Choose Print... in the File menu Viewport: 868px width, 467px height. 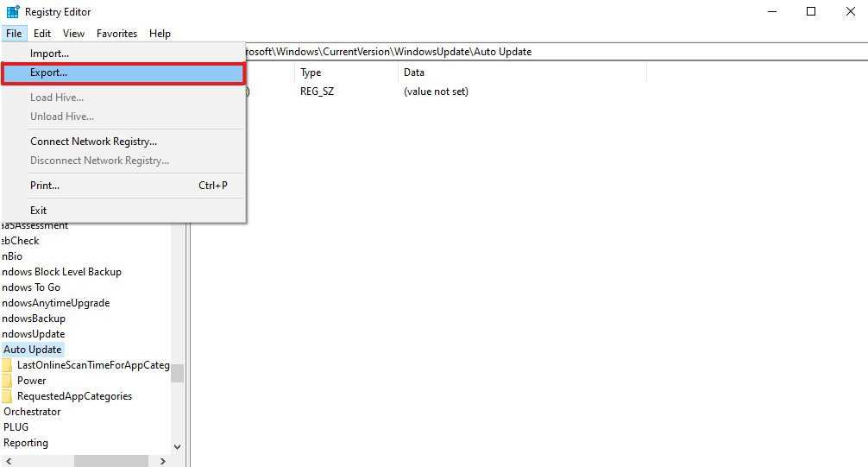pyautogui.click(x=123, y=186)
